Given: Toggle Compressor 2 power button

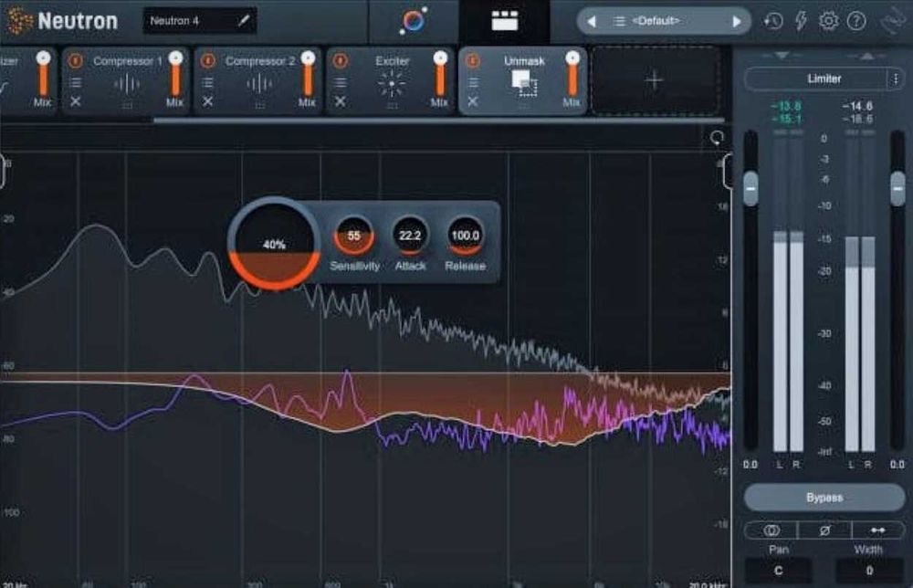Looking at the screenshot, I should (x=208, y=60).
